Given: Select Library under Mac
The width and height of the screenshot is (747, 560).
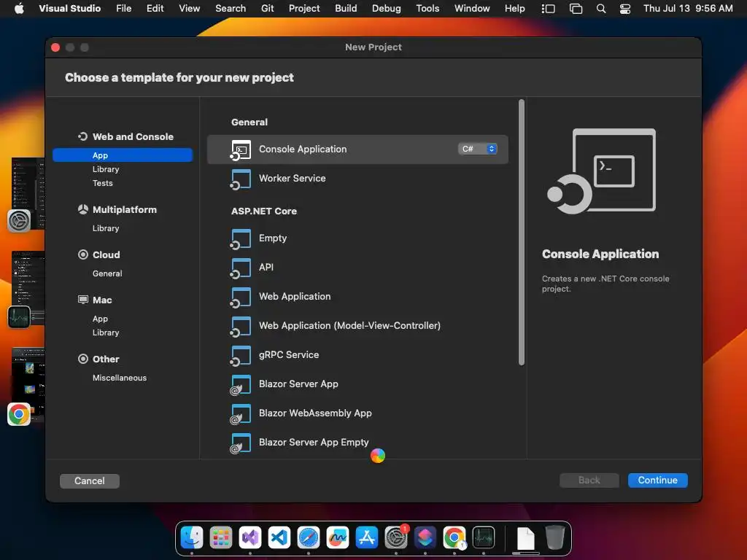Looking at the screenshot, I should pos(106,332).
